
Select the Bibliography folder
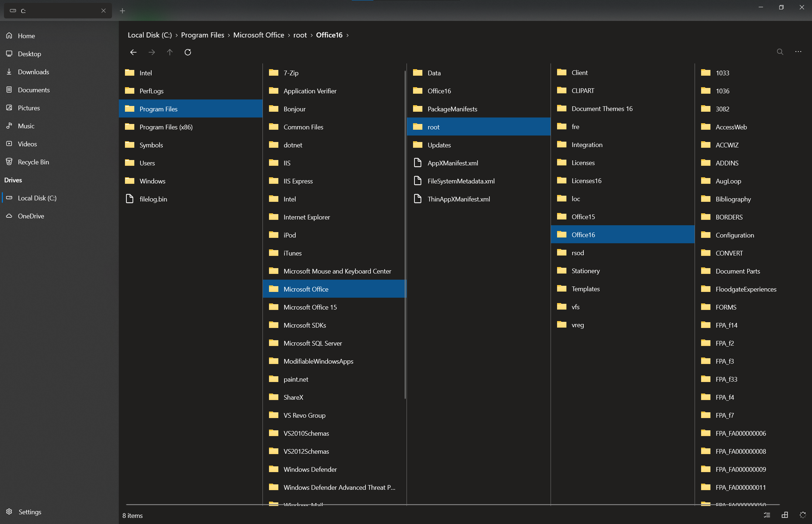pyautogui.click(x=753, y=199)
